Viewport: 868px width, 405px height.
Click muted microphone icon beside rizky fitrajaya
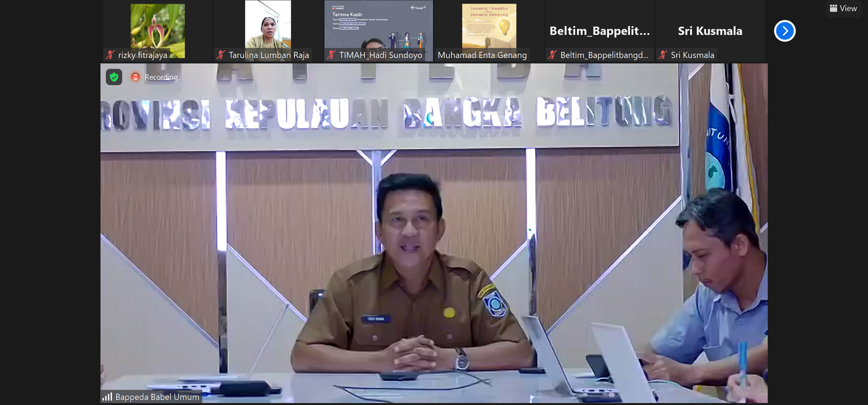point(110,55)
